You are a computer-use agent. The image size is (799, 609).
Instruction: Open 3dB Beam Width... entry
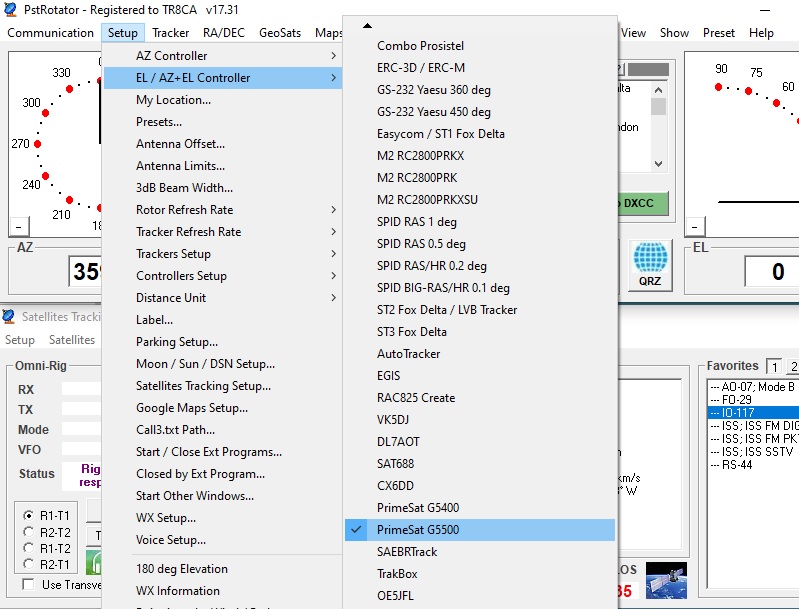222,188
